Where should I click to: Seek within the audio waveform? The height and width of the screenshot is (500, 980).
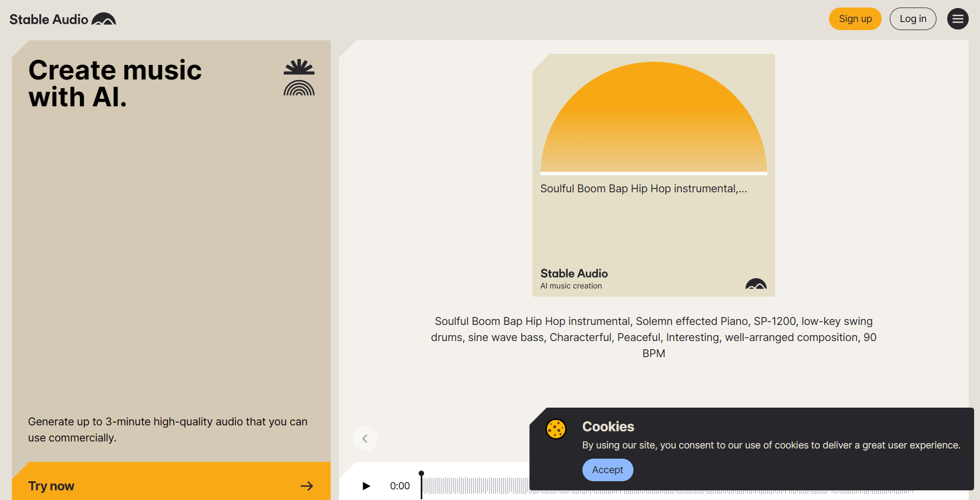point(478,486)
